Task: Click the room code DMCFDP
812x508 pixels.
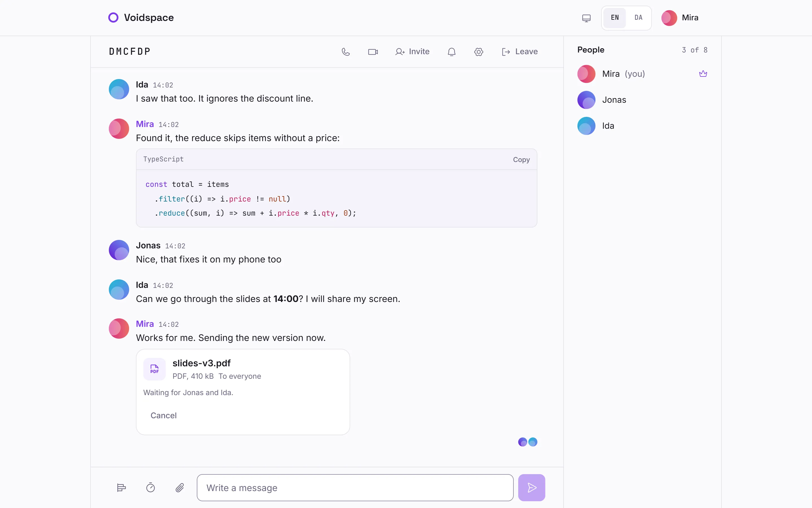Action: (130, 52)
